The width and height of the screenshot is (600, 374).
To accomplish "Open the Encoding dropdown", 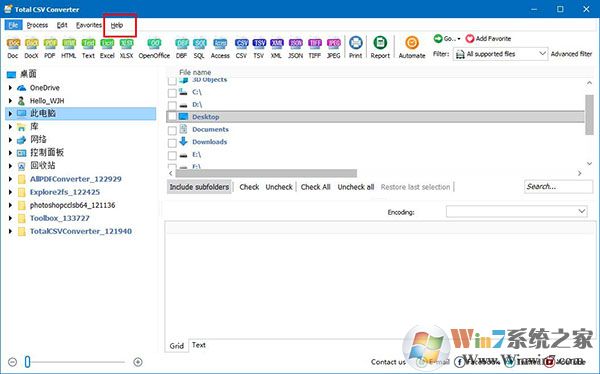I will pyautogui.click(x=516, y=211).
